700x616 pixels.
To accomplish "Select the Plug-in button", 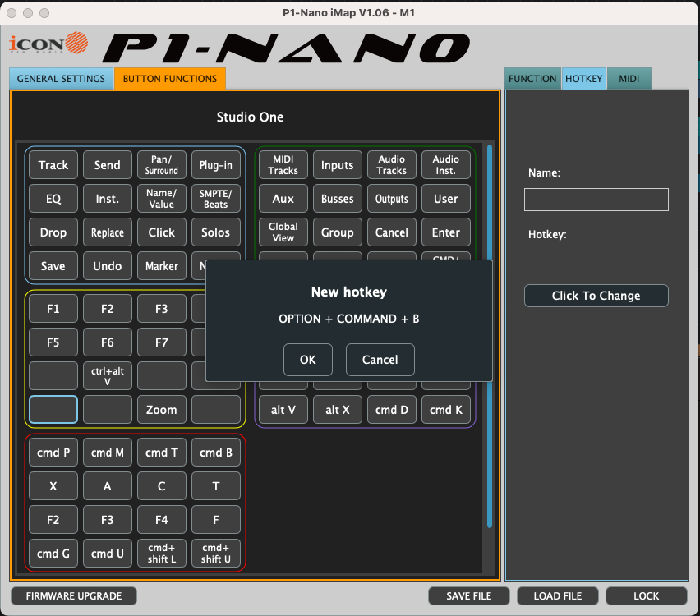I will (x=215, y=165).
